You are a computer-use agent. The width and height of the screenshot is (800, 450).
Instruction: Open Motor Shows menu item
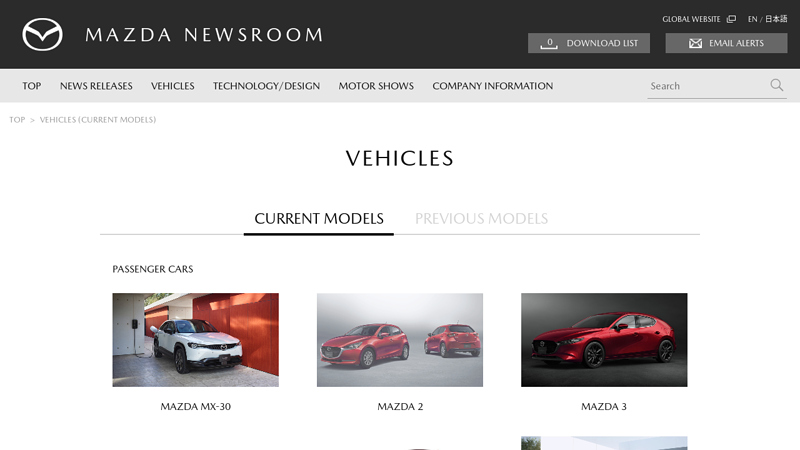click(376, 86)
